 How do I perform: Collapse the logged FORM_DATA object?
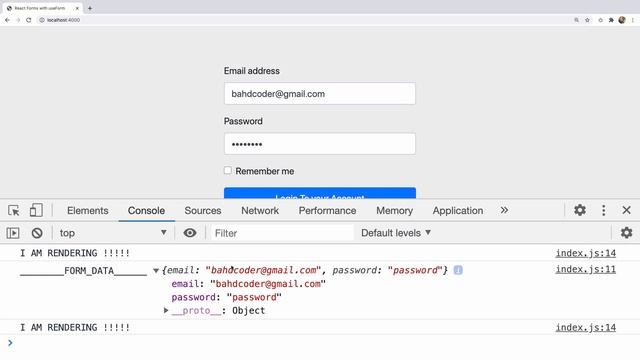156,271
